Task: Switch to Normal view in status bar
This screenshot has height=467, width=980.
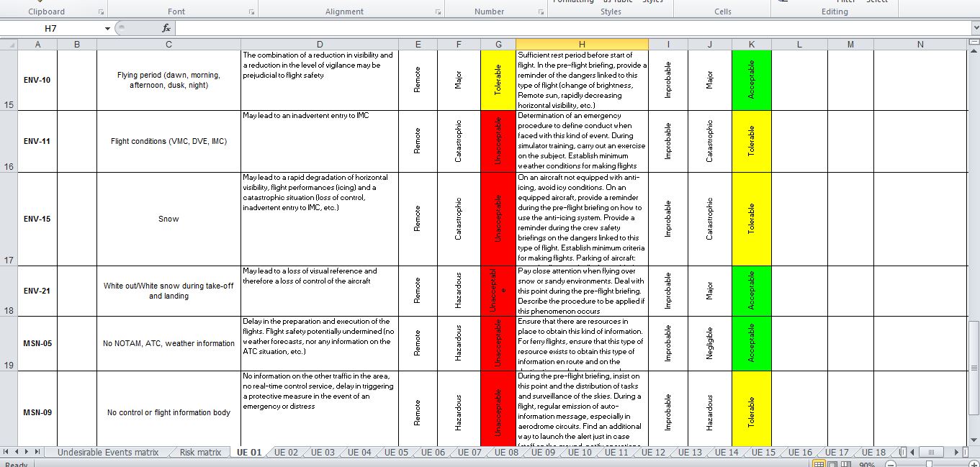Action: (818, 464)
